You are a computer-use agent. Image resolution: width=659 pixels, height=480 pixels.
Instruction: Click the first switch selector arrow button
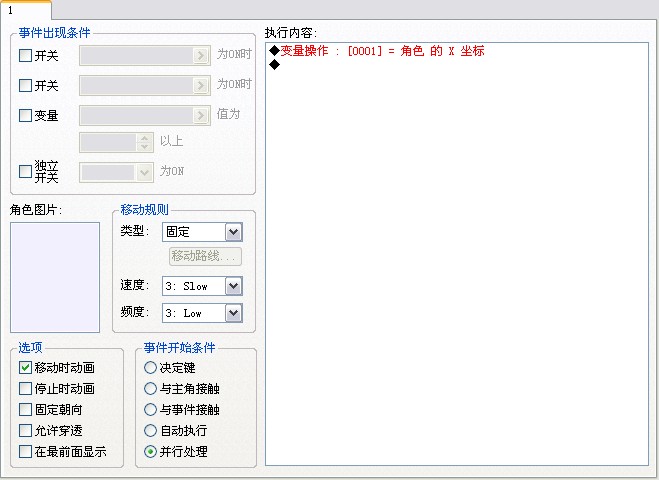[x=201, y=55]
